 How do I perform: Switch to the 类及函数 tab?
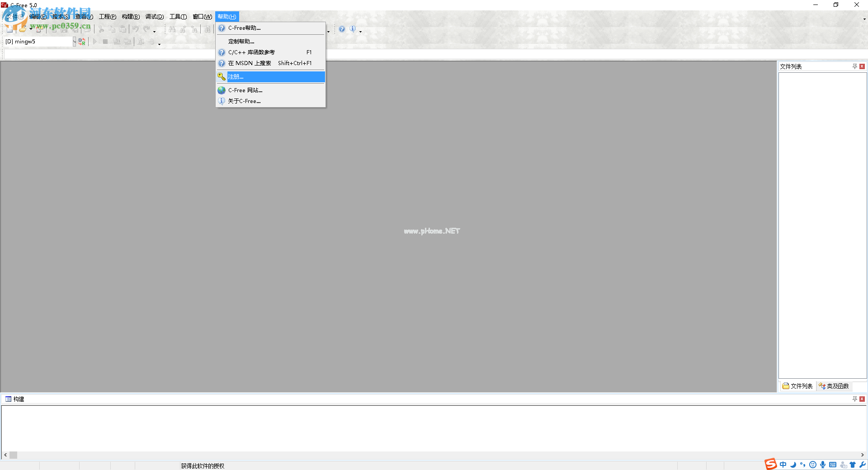pyautogui.click(x=834, y=386)
